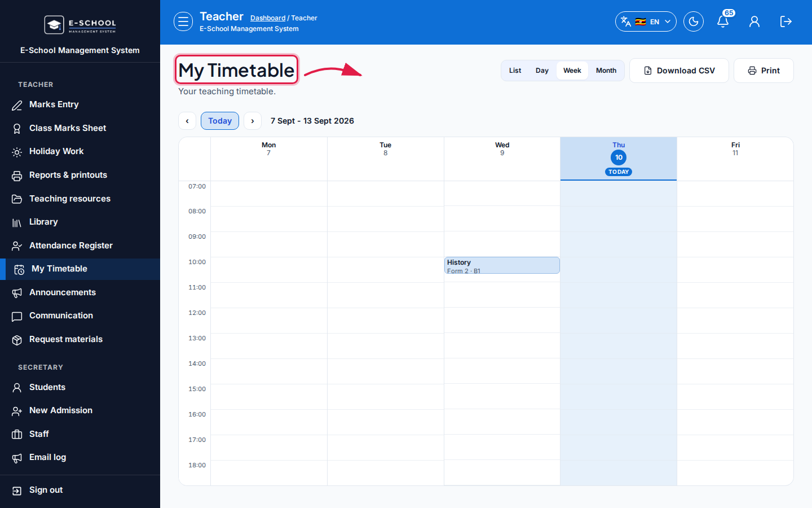Image resolution: width=812 pixels, height=508 pixels.
Task: Click the Today button
Action: (x=220, y=121)
